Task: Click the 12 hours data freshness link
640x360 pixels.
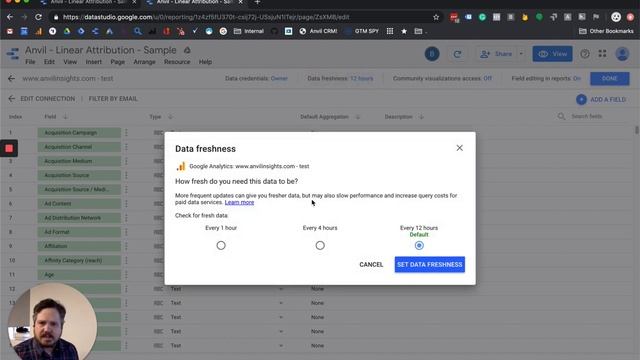Action: 362,78
